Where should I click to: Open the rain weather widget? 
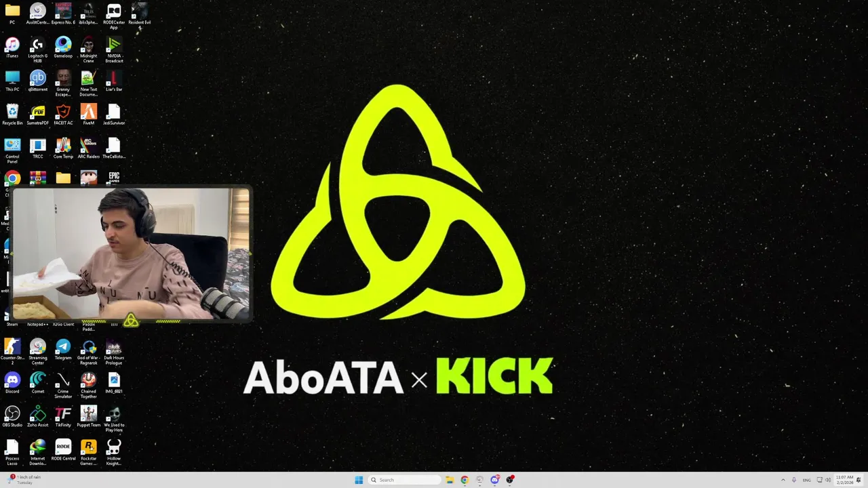click(25, 480)
